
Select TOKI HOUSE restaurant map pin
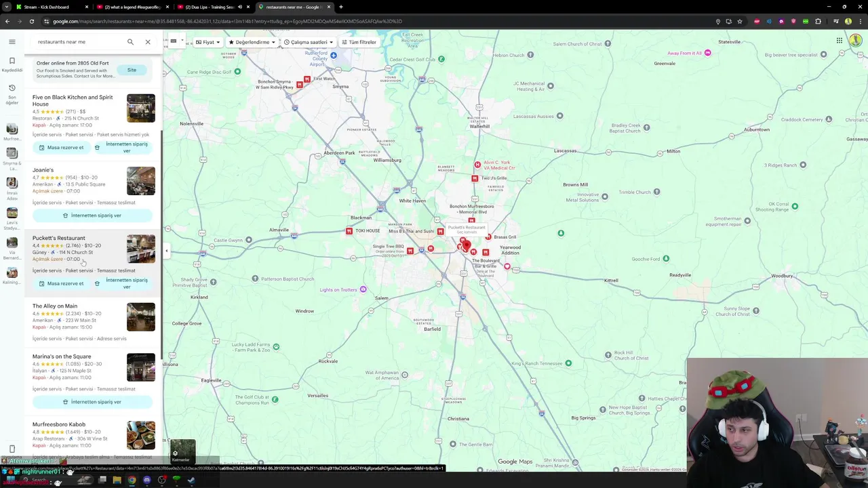click(x=349, y=231)
